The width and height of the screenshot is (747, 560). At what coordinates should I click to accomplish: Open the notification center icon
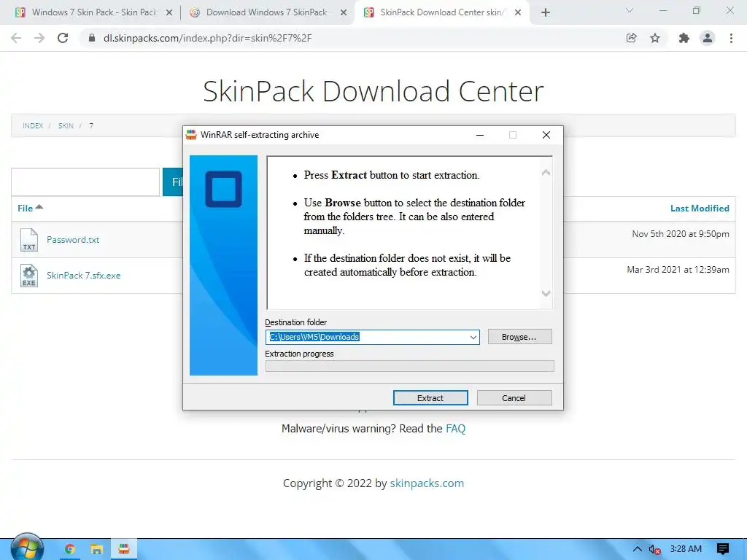[723, 549]
